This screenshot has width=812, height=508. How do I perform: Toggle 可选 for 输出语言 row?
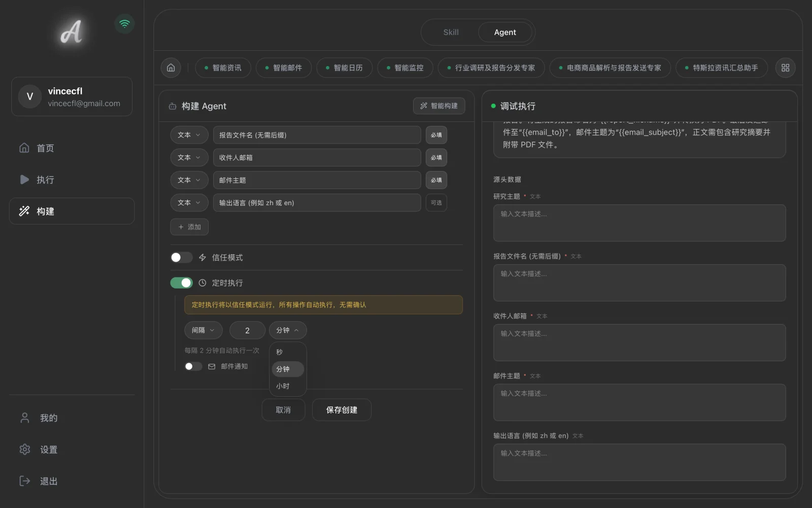pos(436,203)
